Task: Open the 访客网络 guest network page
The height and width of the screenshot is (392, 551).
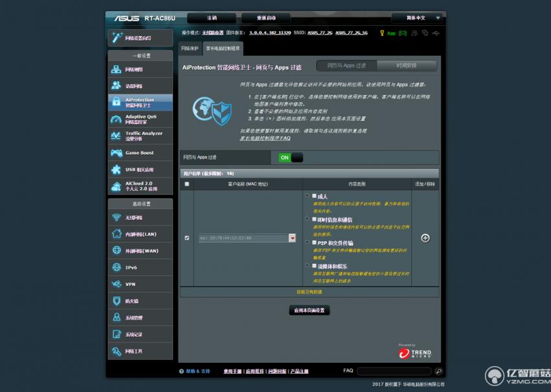Action: (140, 86)
